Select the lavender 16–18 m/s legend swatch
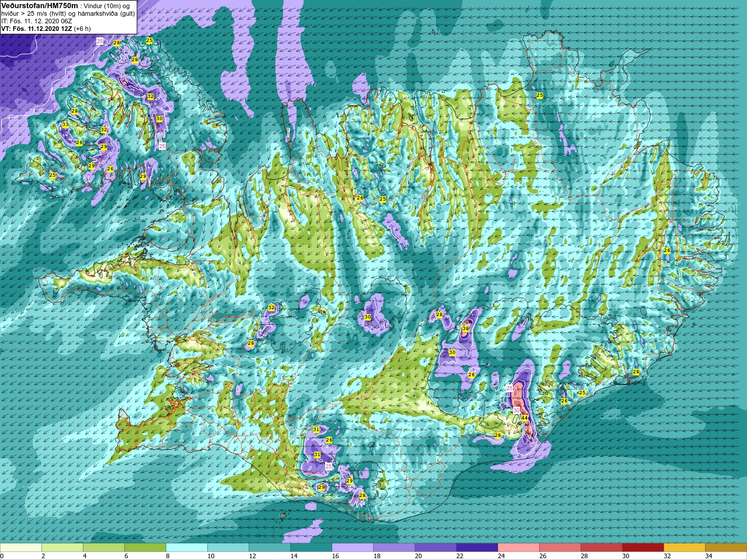This screenshot has height=560, width=747. click(352, 547)
